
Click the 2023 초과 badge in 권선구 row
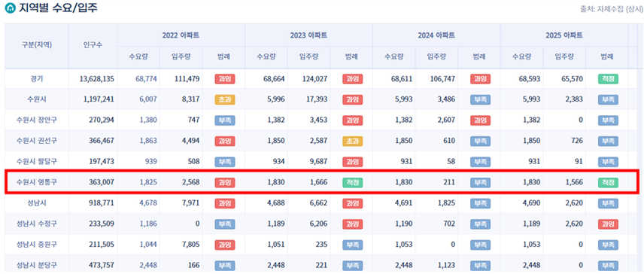click(x=352, y=141)
